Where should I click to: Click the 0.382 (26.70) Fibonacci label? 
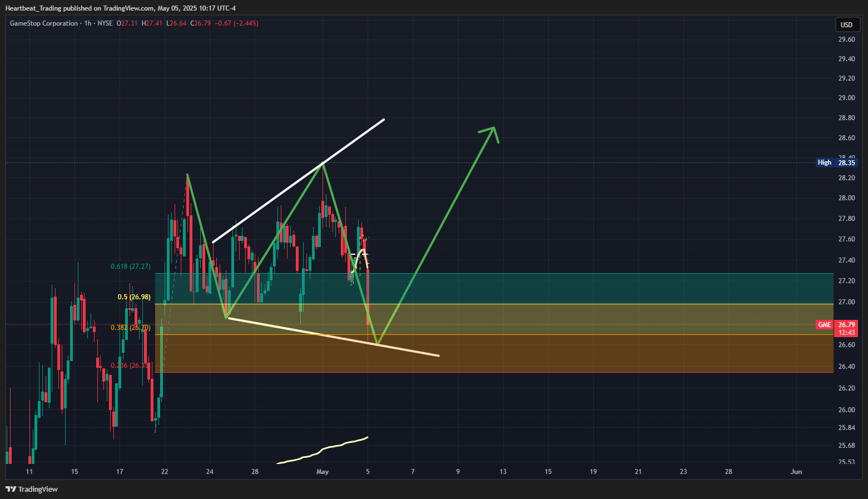click(x=131, y=328)
